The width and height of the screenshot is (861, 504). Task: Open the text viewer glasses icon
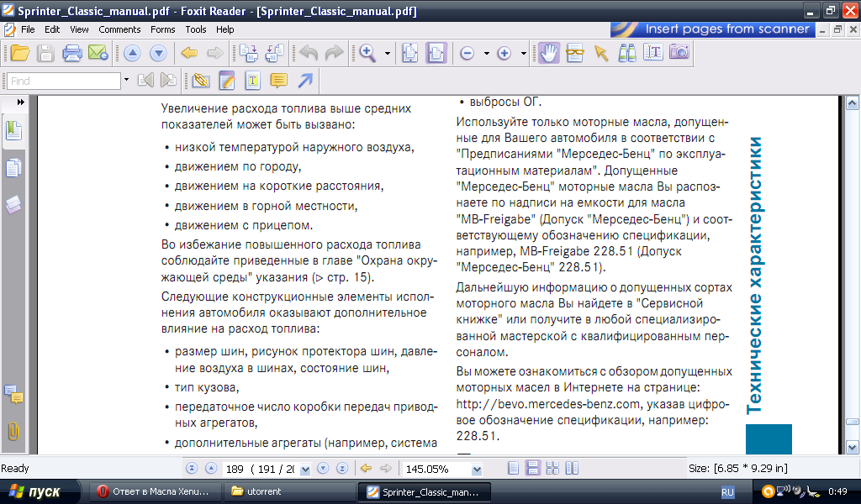[x=575, y=53]
